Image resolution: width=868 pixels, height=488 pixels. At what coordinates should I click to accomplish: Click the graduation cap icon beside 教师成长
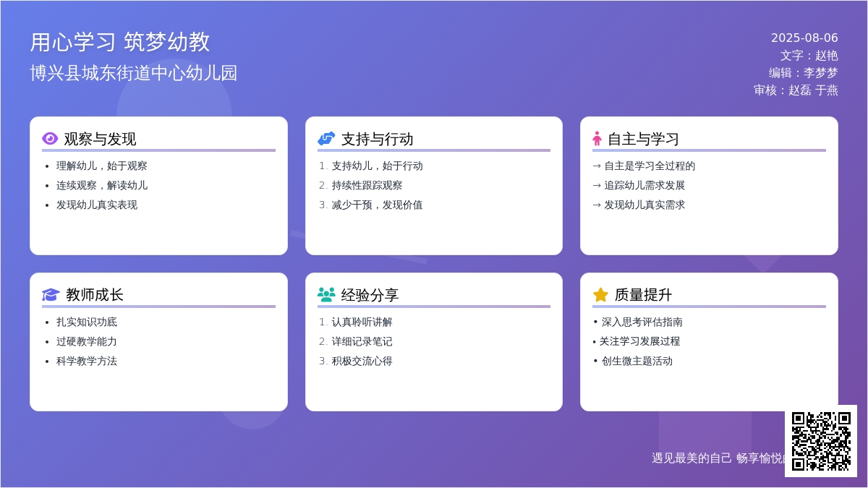[51, 295]
